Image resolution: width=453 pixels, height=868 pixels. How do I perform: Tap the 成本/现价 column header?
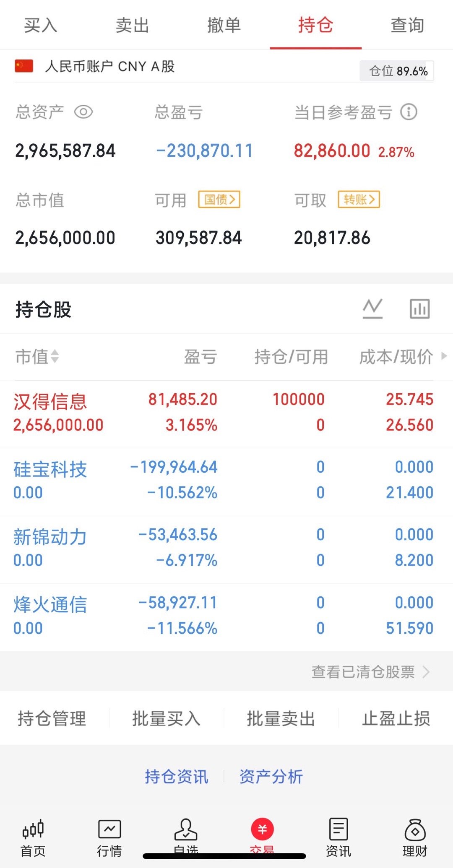click(396, 357)
